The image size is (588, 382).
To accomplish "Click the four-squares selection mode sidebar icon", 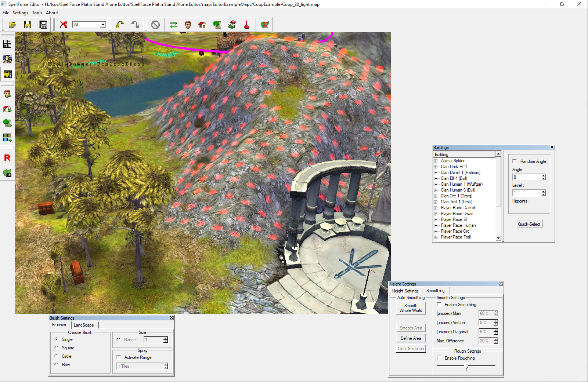I will (7, 44).
